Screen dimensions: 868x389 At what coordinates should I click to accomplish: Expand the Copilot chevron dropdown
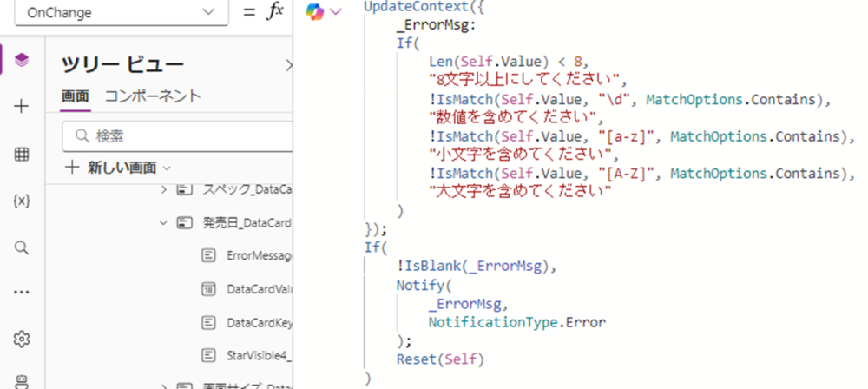click(337, 11)
